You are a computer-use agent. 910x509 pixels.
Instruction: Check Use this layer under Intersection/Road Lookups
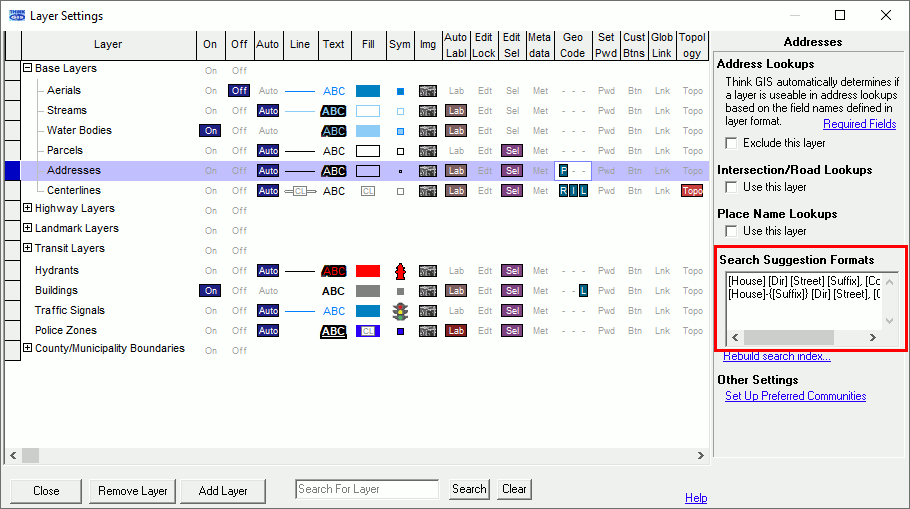[x=731, y=187]
